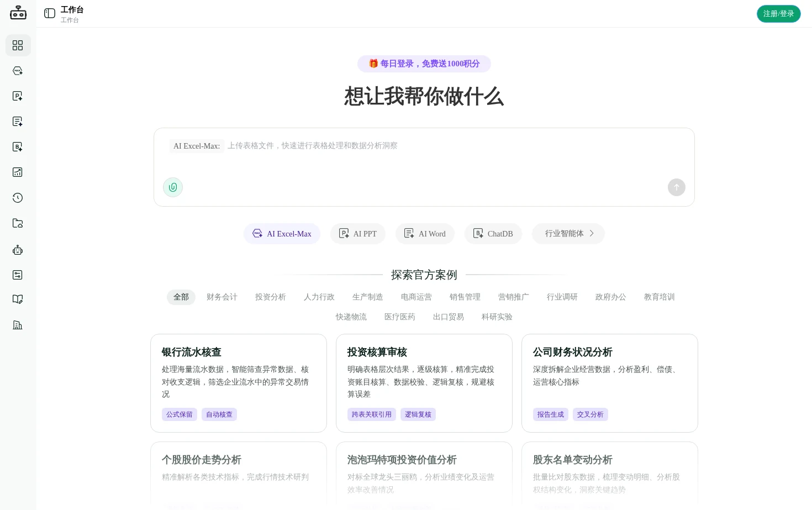Open the cloud folder sidebar icon
This screenshot has height=510, width=812.
[18, 223]
